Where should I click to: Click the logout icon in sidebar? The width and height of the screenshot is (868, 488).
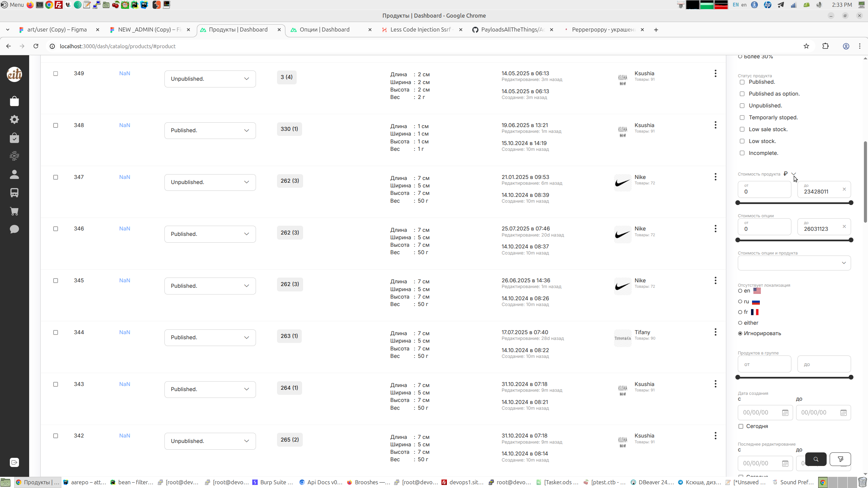click(x=14, y=462)
